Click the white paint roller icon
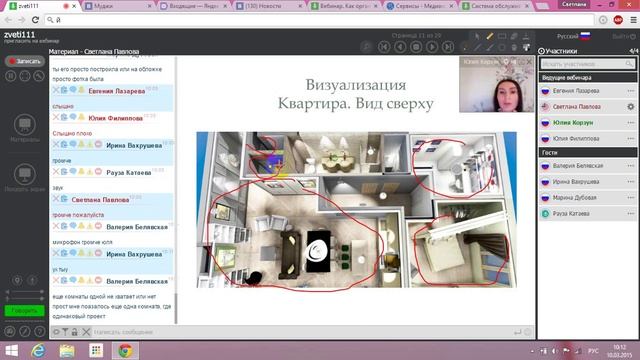640x360 pixels. point(527,47)
